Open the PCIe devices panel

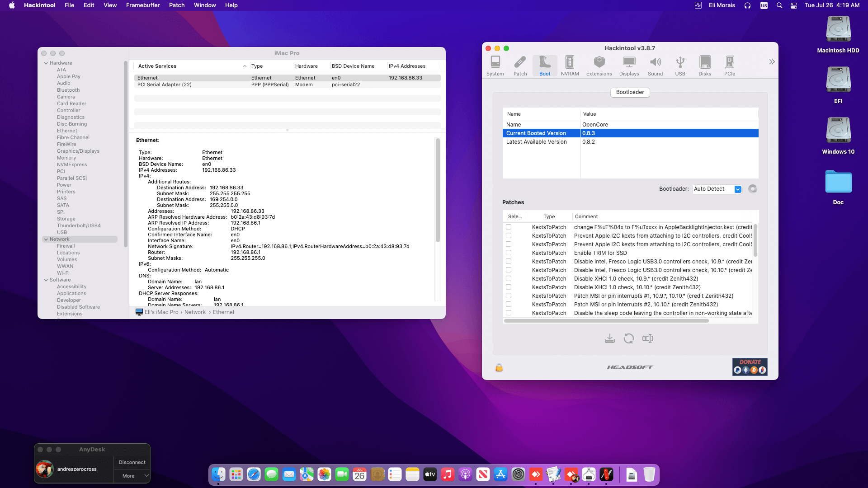(x=729, y=66)
